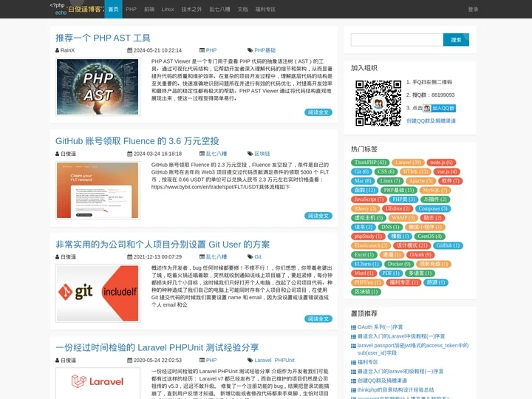
Task: Click 阅读全文 for the Fluence airdrop article
Action: [318, 216]
